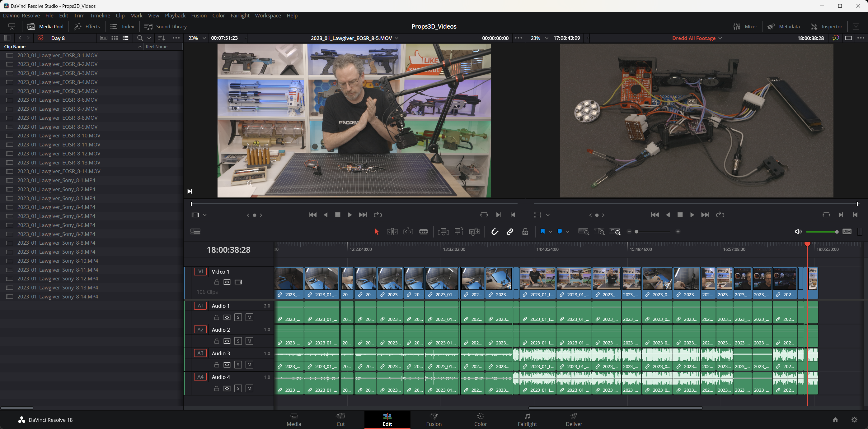Image resolution: width=868 pixels, height=429 pixels.
Task: Play the source viewer clip
Action: tap(350, 215)
